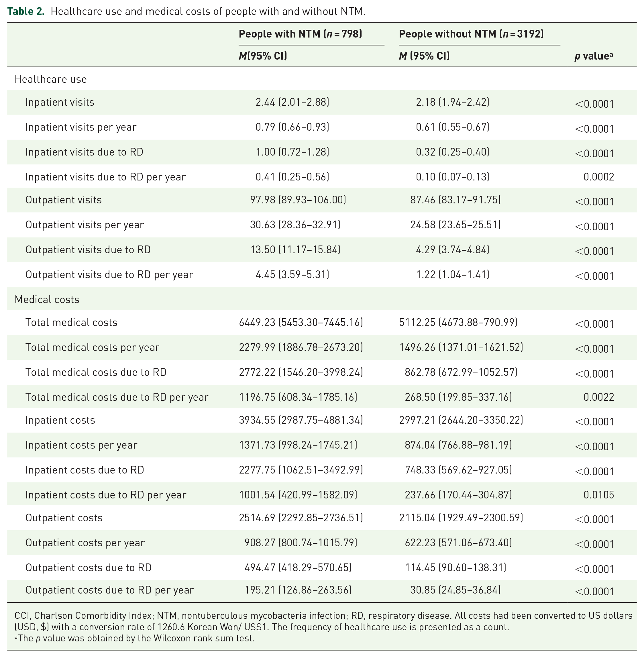Viewport: 644px width, 658px height.
Task: Click the 0.0022 p value cell
Action: [599, 397]
